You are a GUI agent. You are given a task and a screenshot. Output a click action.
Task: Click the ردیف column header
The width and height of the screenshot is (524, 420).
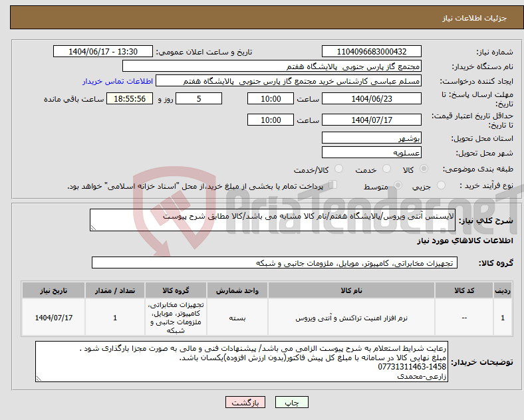(503, 290)
